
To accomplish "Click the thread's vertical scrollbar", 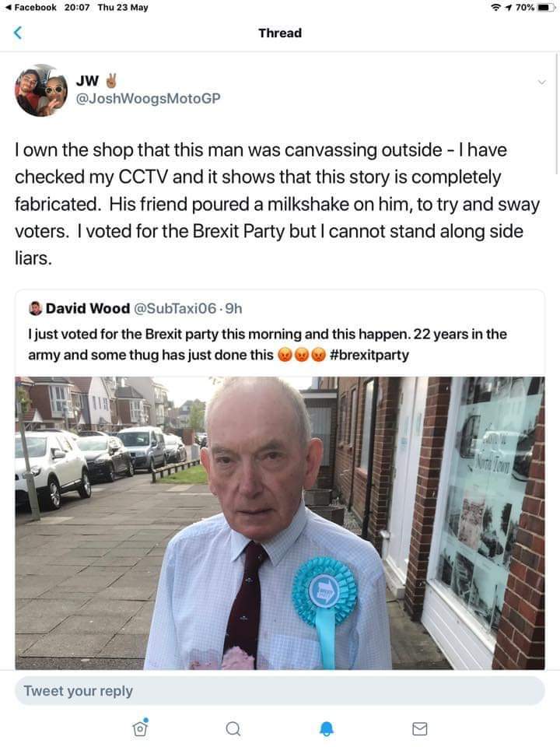I will coord(557,113).
